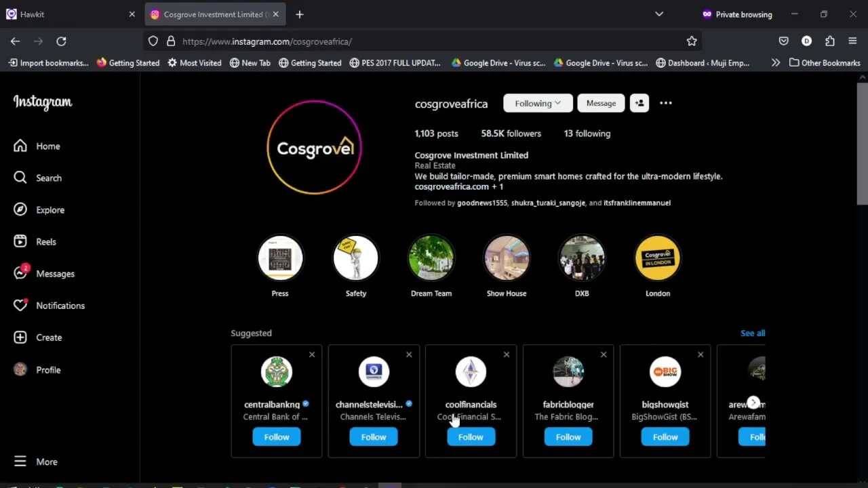The height and width of the screenshot is (488, 868).
Task: Open Profile from sidebar avatar
Action: point(38,369)
